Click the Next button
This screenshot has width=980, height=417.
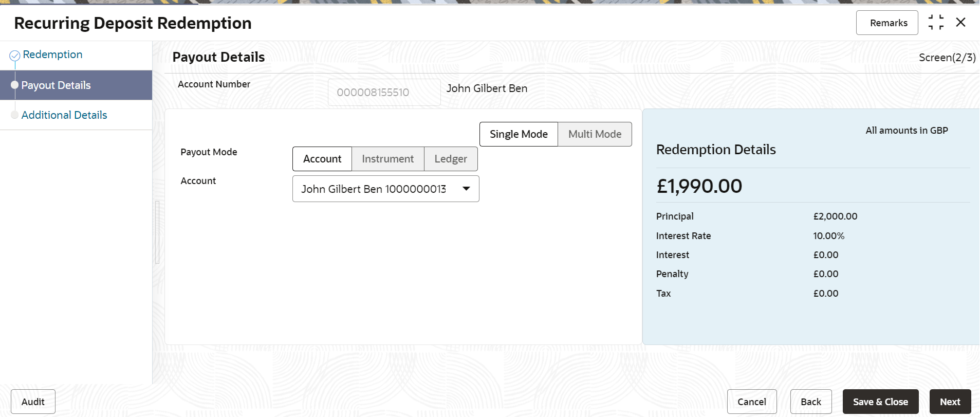[950, 402]
